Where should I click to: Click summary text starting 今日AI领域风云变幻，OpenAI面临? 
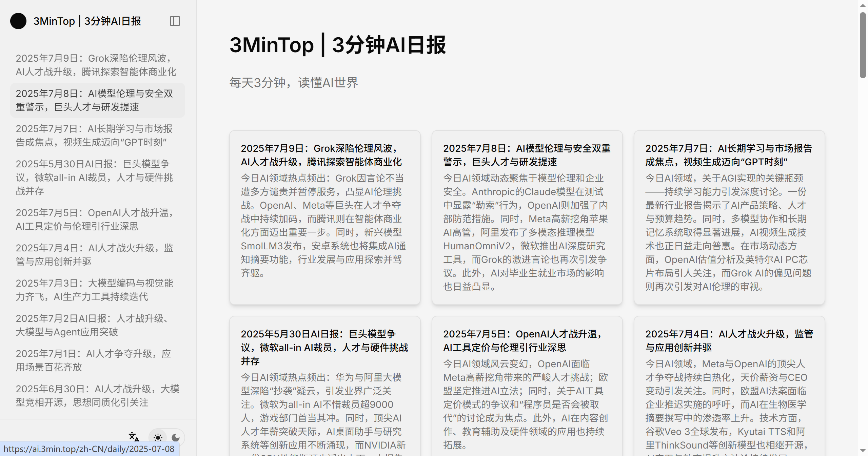point(526,405)
